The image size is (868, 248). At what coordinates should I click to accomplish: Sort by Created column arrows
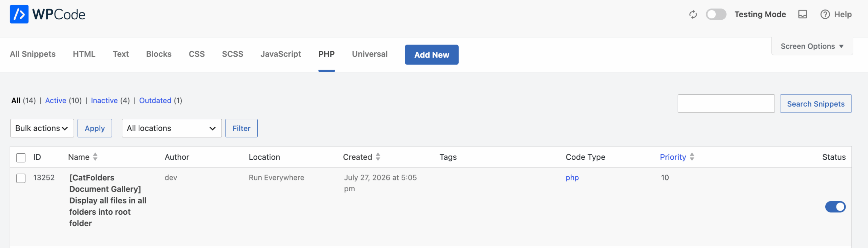click(x=378, y=157)
